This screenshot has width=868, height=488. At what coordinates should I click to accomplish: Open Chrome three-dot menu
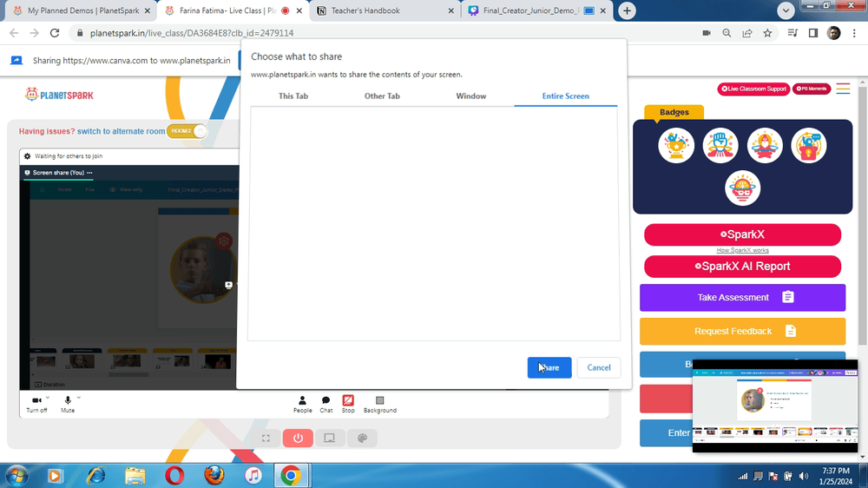pyautogui.click(x=854, y=33)
